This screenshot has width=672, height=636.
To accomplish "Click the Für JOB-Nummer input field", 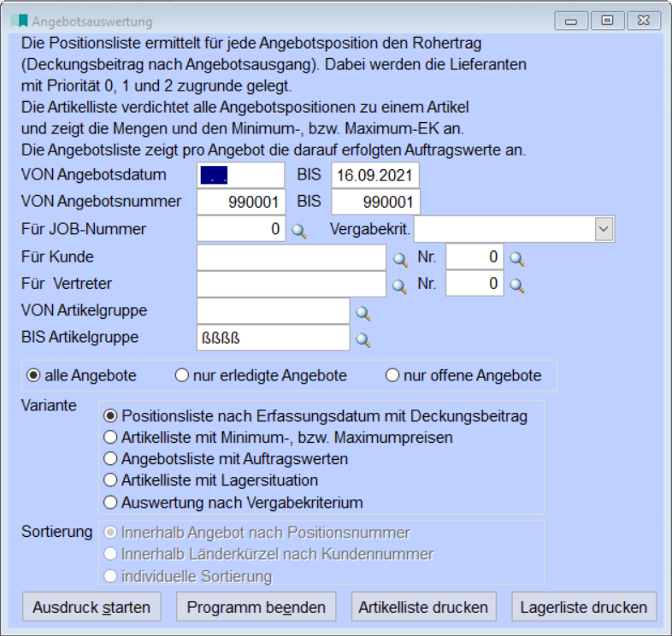I will [241, 229].
